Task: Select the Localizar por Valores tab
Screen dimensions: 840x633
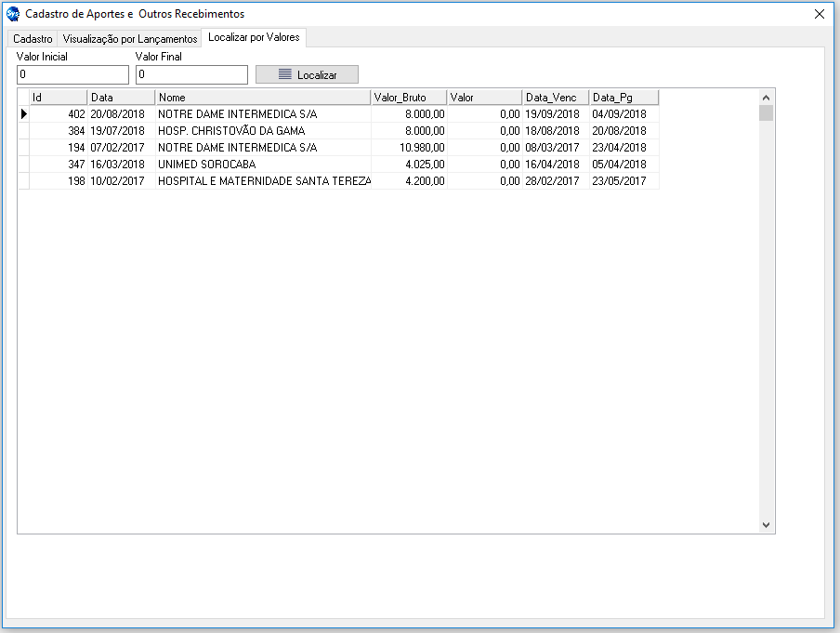Action: pos(254,38)
